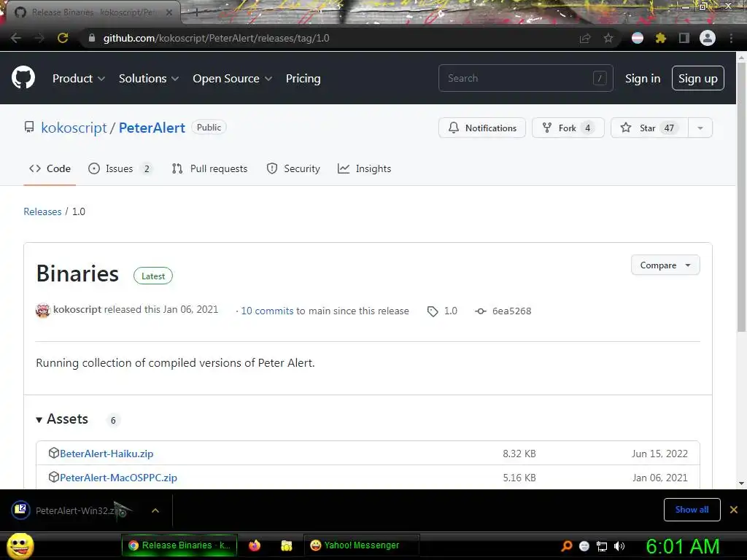Click the striped extension icon in toolbar
This screenshot has height=560, width=747.
pos(638,38)
